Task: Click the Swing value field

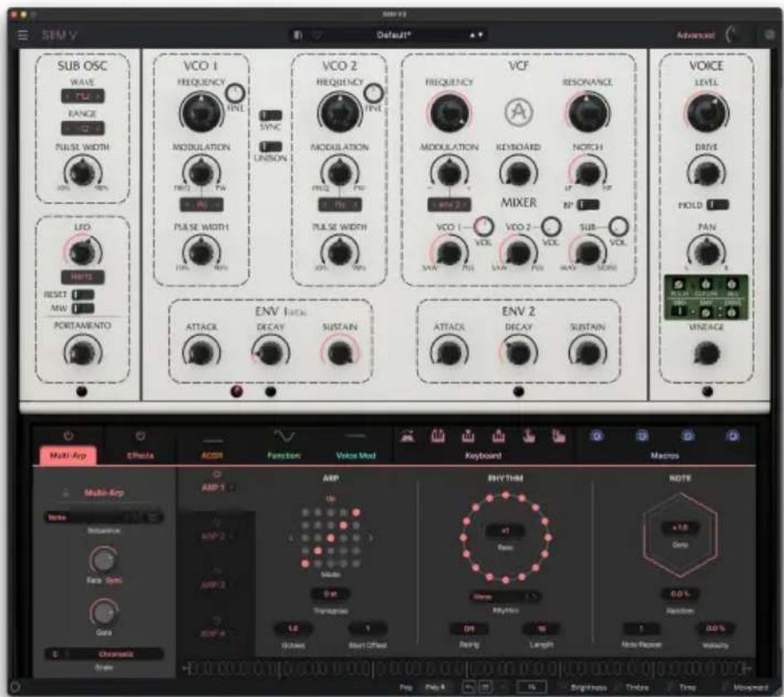Action: coord(469,628)
